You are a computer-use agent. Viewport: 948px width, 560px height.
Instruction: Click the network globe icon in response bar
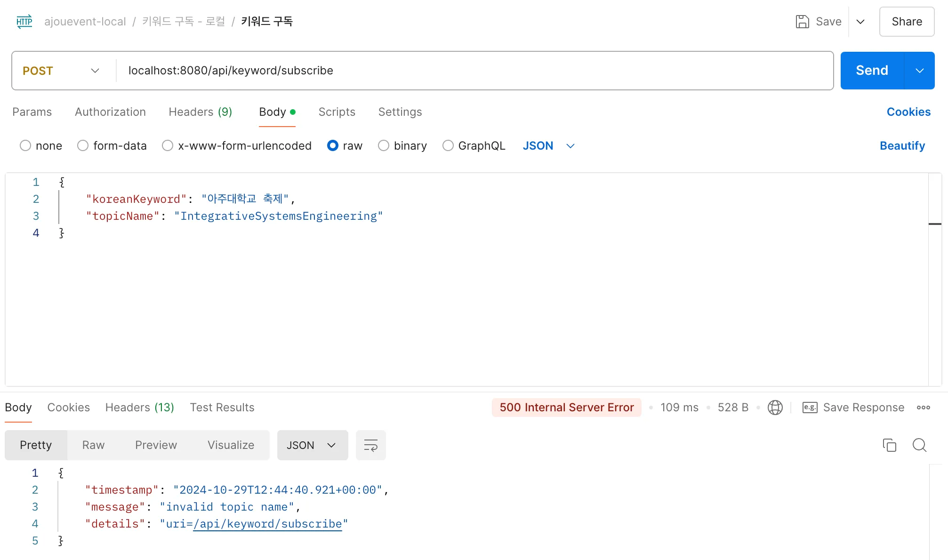[x=775, y=408]
